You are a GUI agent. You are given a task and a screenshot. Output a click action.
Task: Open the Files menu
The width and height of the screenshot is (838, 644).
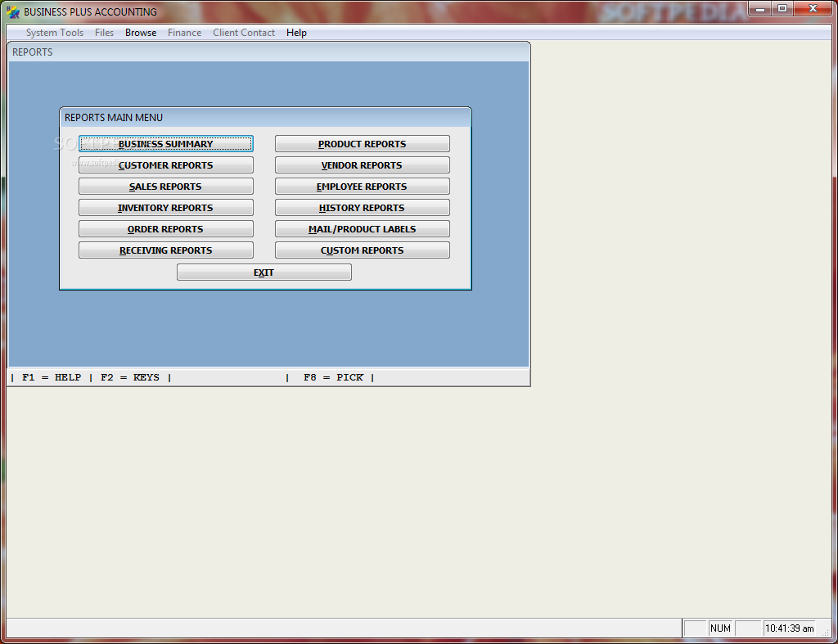coord(104,33)
